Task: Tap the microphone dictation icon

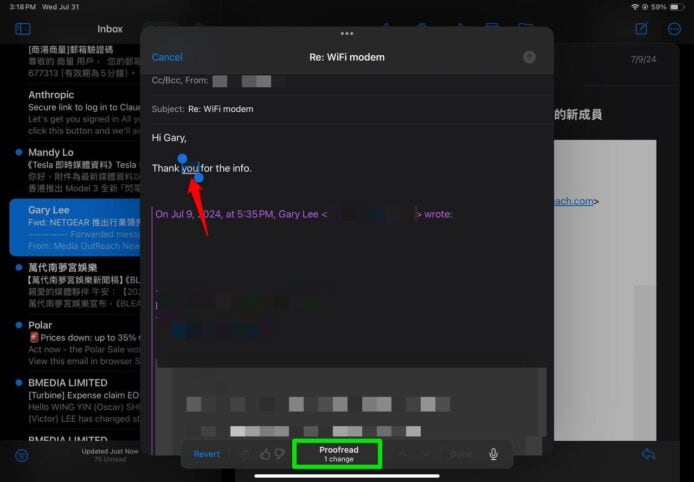Action: click(x=493, y=454)
